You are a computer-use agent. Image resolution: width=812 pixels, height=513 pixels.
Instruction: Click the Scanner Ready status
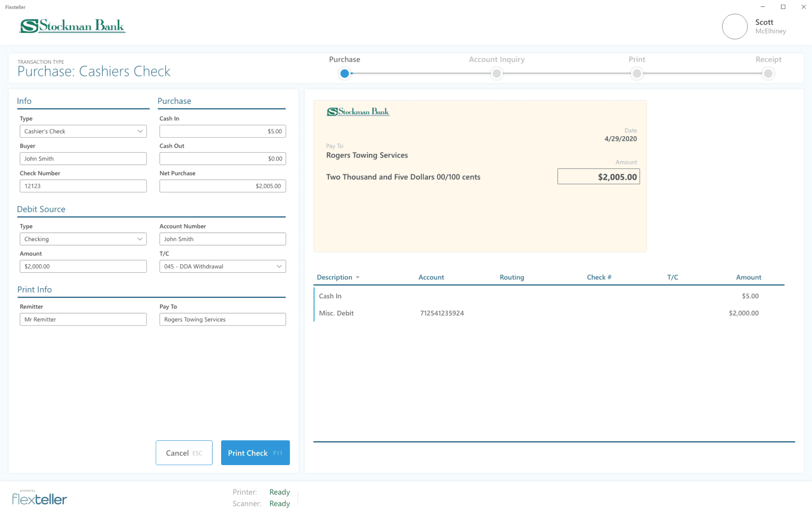280,503
